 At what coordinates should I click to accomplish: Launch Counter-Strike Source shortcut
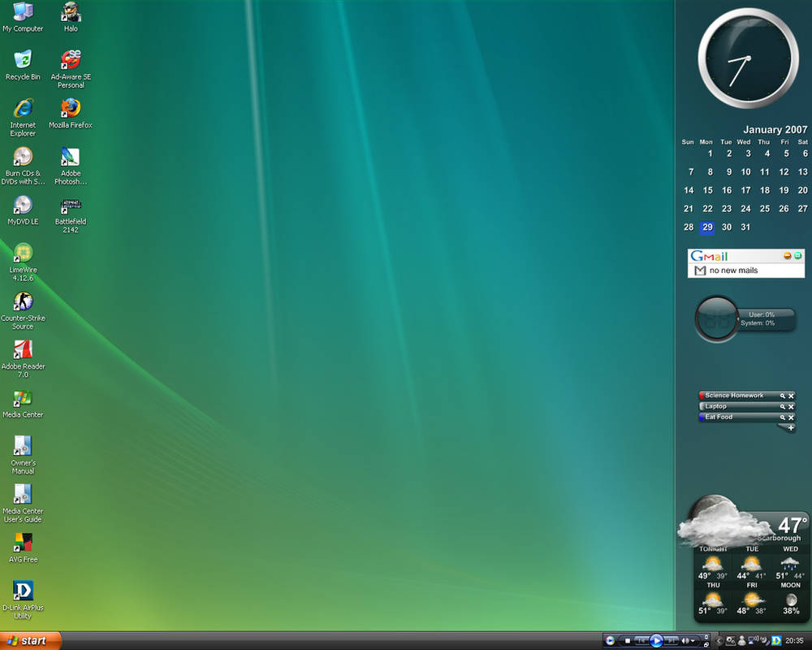pyautogui.click(x=23, y=310)
